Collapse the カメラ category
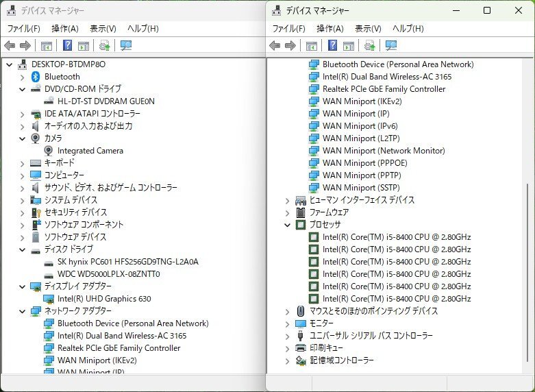Image resolution: width=535 pixels, height=392 pixels. (x=22, y=138)
